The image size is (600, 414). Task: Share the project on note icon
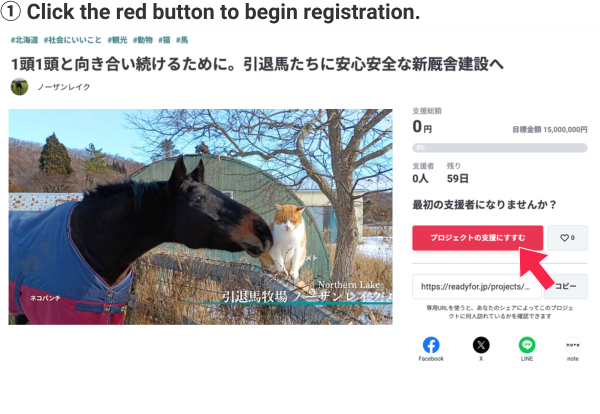tap(573, 345)
